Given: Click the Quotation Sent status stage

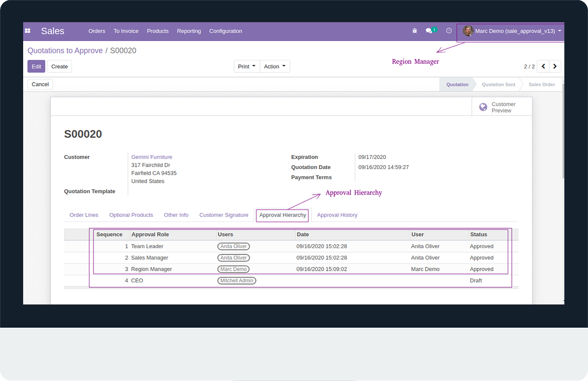Looking at the screenshot, I should [x=498, y=85].
